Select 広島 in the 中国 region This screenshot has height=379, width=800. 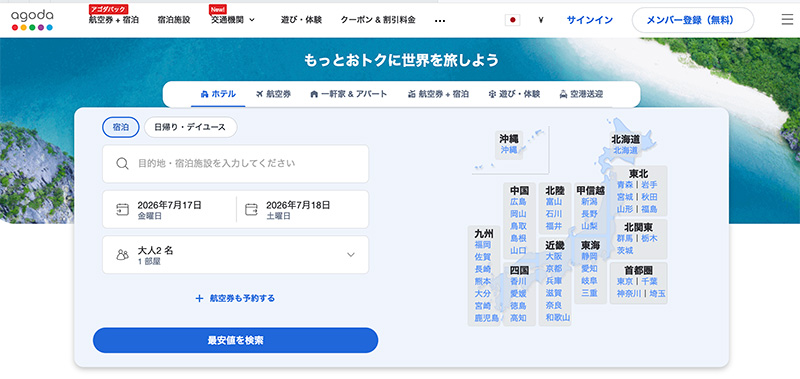pyautogui.click(x=518, y=201)
